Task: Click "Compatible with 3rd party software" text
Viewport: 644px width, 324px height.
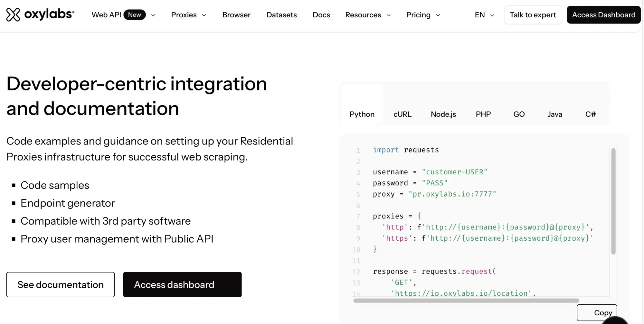Action: [x=106, y=221]
